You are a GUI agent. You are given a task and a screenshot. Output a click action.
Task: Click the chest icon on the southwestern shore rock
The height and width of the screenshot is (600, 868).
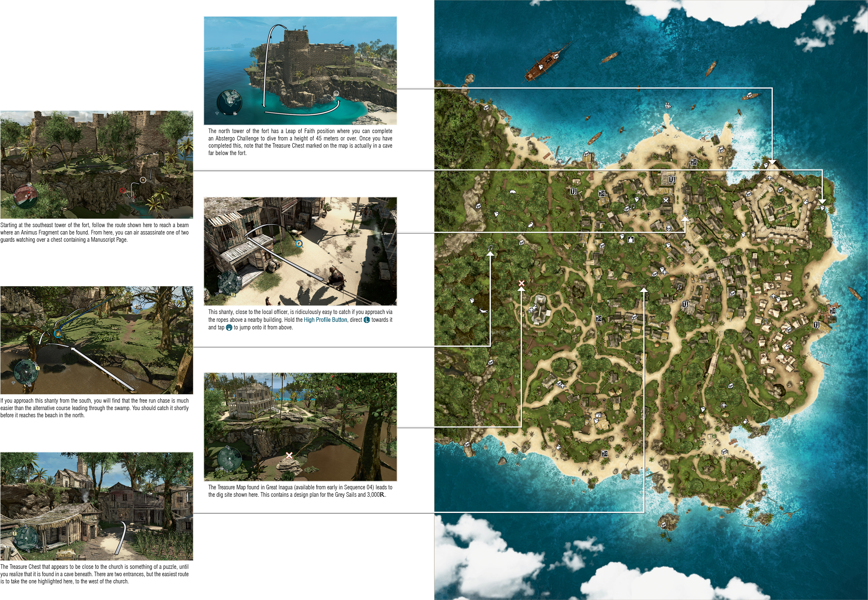pos(467,444)
